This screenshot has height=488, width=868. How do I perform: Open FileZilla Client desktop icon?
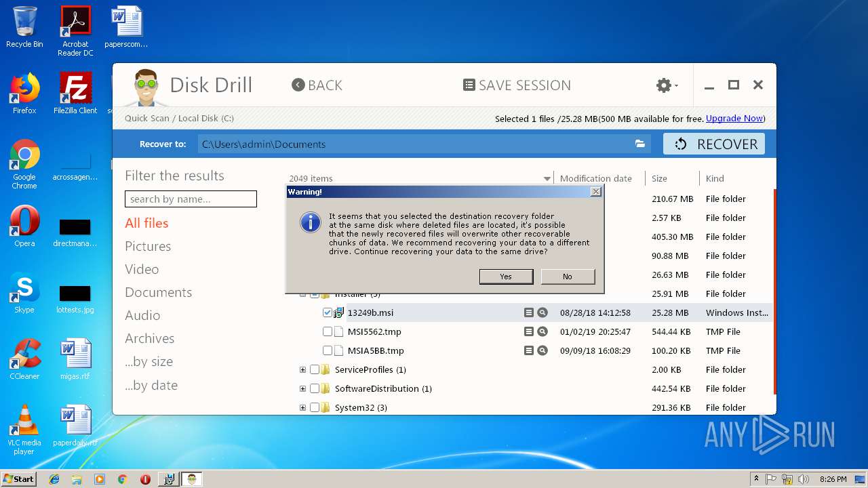point(75,94)
